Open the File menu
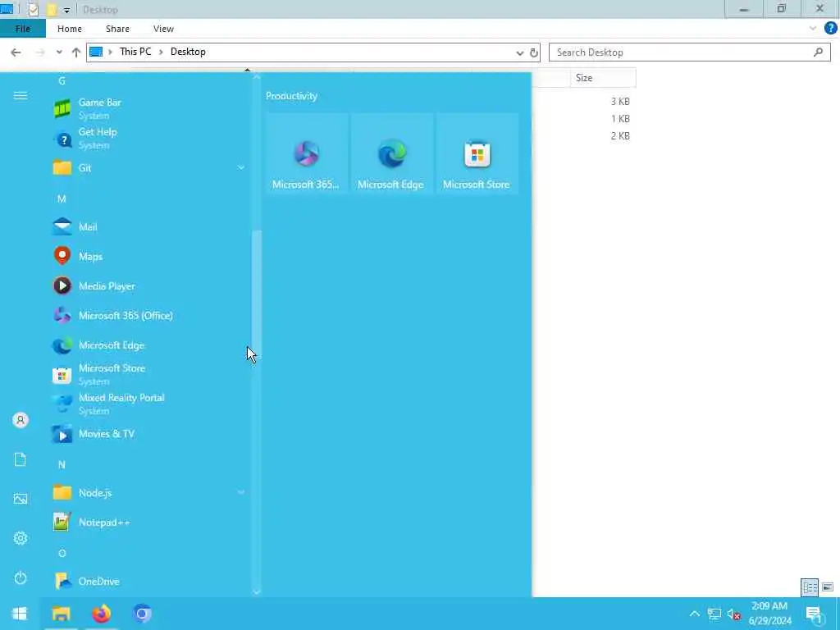Screen dimensions: 840x630 click(x=22, y=29)
